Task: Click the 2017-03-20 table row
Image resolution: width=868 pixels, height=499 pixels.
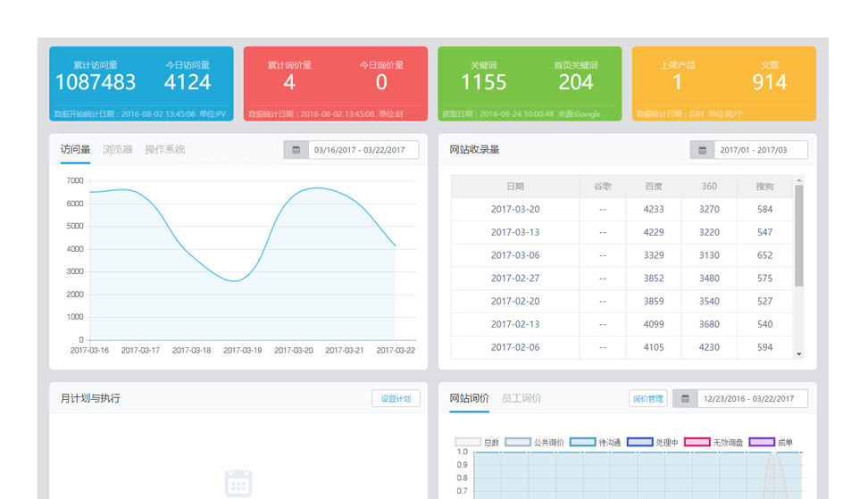Action: pos(621,210)
